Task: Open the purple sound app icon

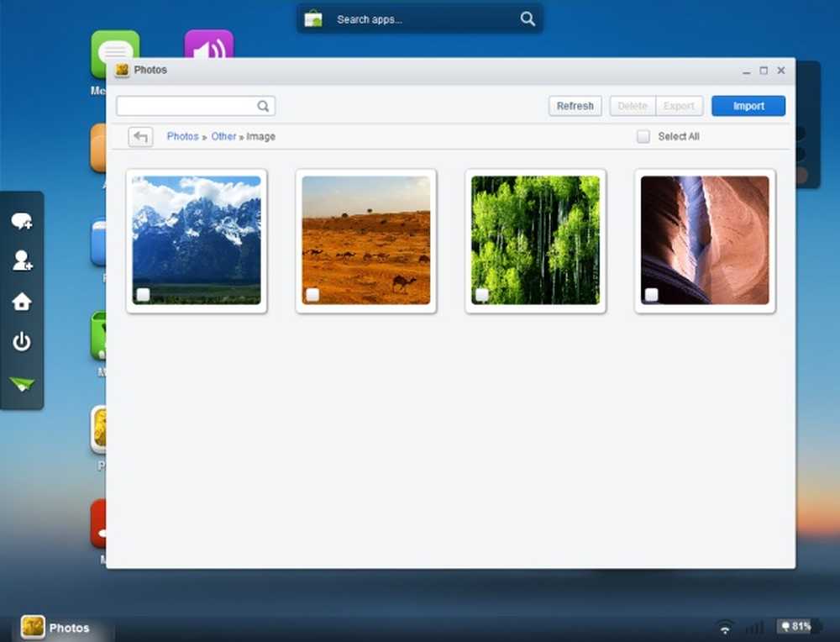Action: (x=209, y=44)
